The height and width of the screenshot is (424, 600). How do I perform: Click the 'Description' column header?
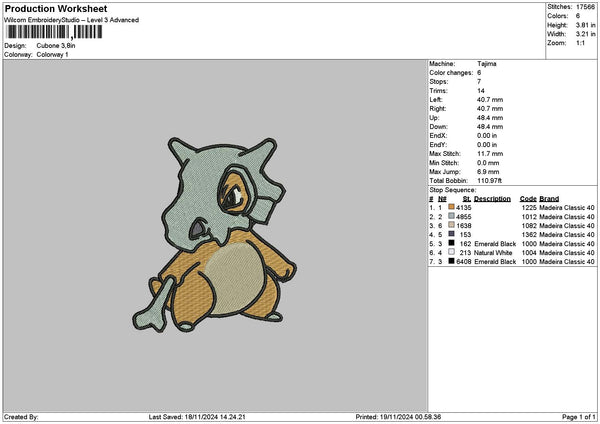(492, 199)
